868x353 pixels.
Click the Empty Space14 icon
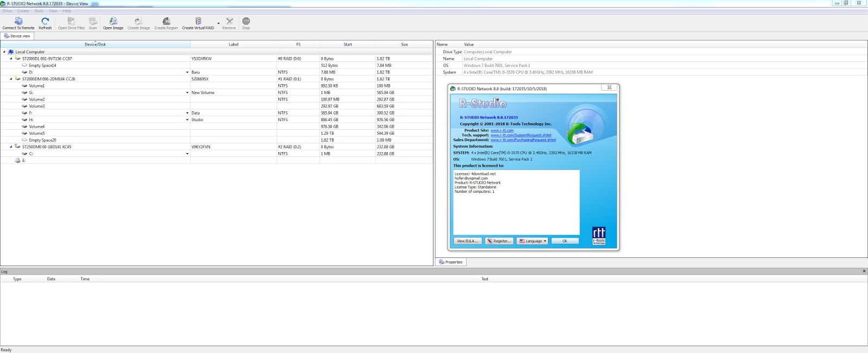pyautogui.click(x=24, y=65)
